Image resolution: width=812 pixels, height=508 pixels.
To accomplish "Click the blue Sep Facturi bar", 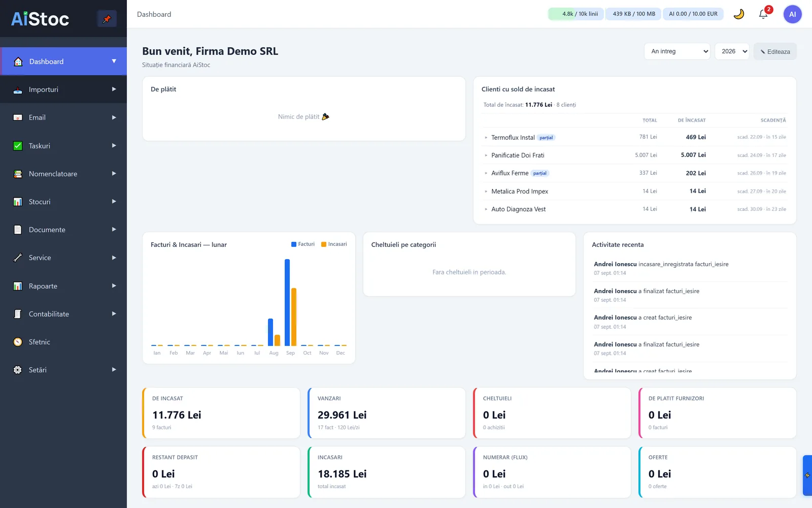I will coord(287,302).
